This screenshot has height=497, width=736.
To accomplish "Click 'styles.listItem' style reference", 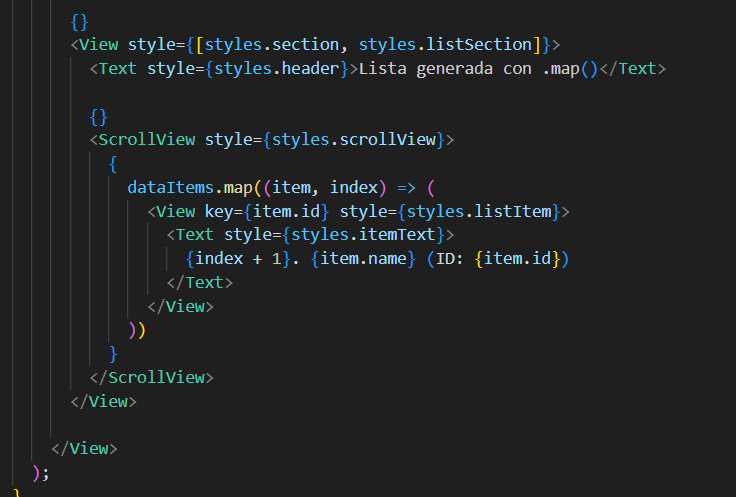I will coord(479,212).
